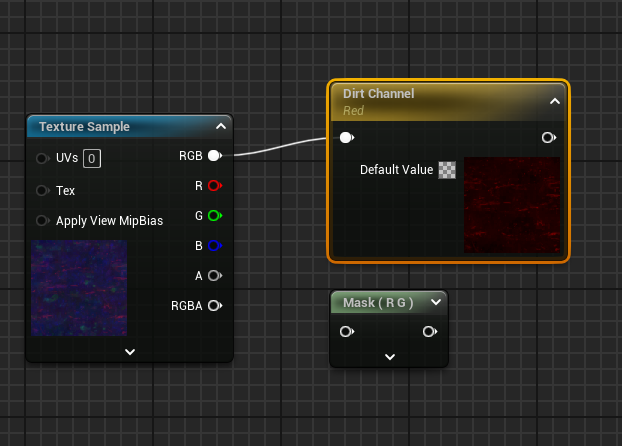Click the Apply View MipBias label
This screenshot has height=446, width=622.
click(x=109, y=221)
